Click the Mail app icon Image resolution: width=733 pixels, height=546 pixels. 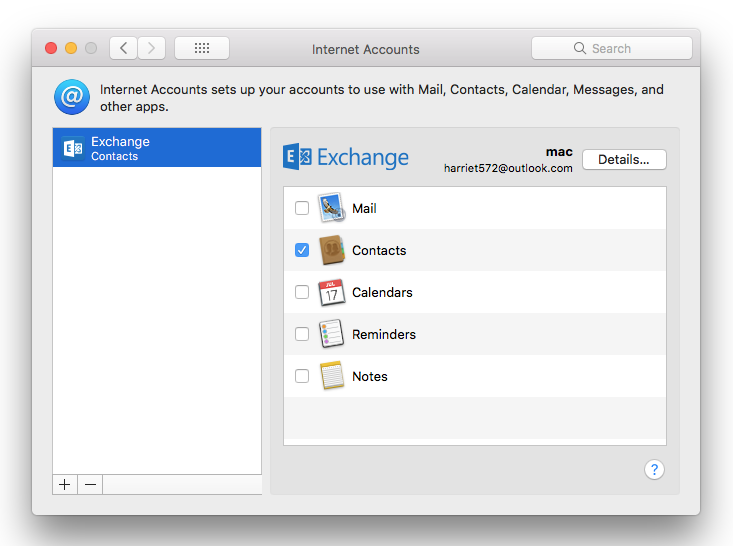click(x=331, y=208)
